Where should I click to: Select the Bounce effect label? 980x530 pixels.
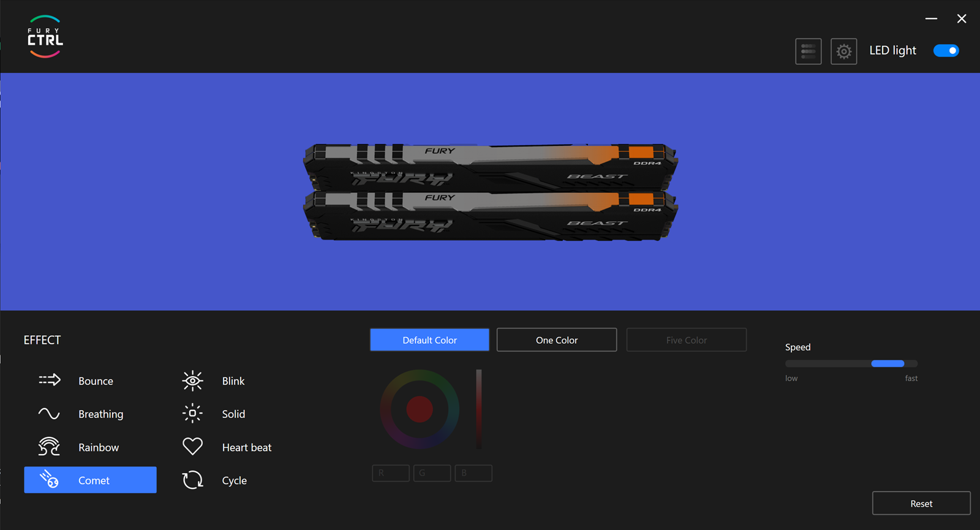point(96,381)
